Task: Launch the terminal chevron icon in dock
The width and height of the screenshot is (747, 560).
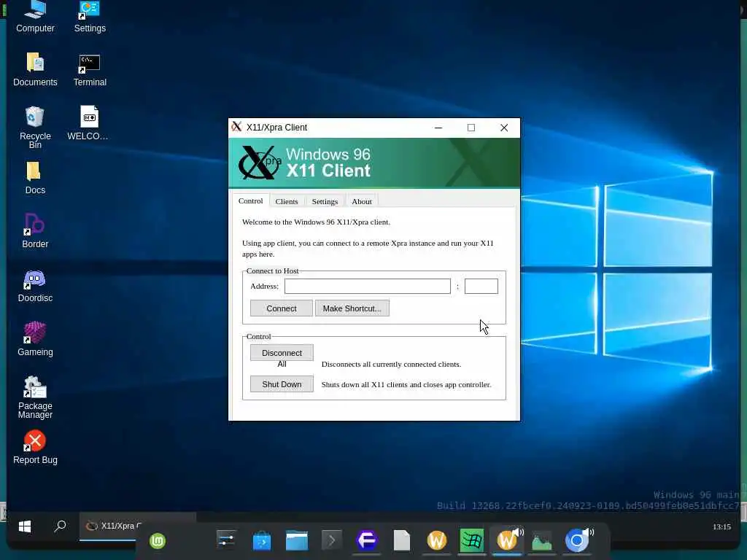Action: click(332, 540)
